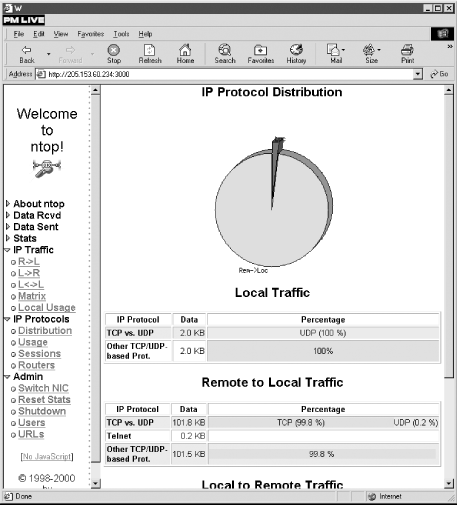The width and height of the screenshot is (457, 505).
Task: Click the No JavaScript link
Action: click(47, 456)
